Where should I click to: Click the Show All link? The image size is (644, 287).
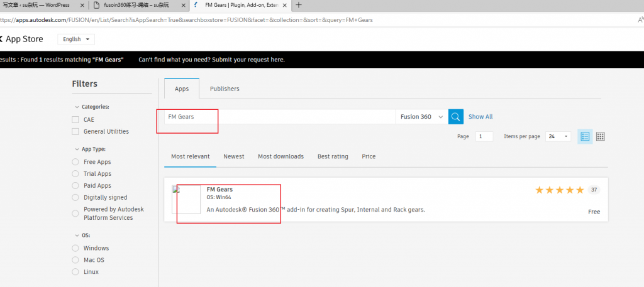coord(480,117)
